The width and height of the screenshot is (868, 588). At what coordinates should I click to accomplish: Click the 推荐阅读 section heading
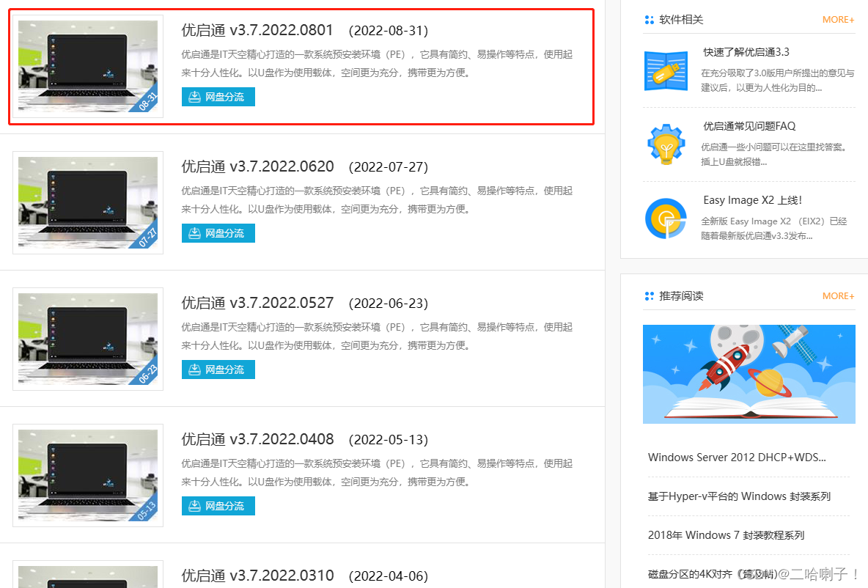pos(681,295)
